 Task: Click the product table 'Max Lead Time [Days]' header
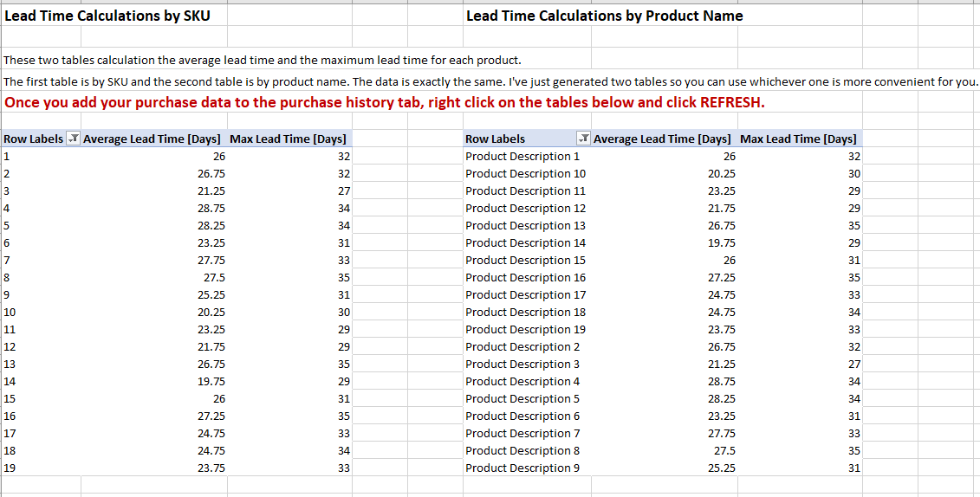pos(798,139)
